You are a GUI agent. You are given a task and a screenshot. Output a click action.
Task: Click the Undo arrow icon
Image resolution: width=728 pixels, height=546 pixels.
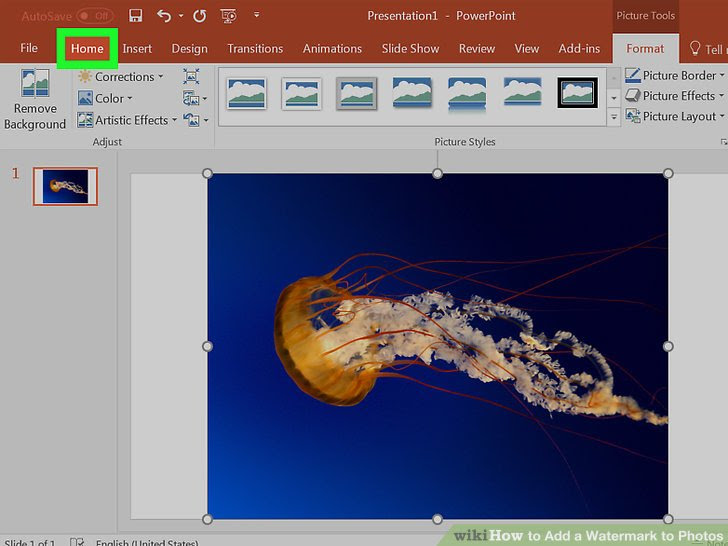(164, 16)
